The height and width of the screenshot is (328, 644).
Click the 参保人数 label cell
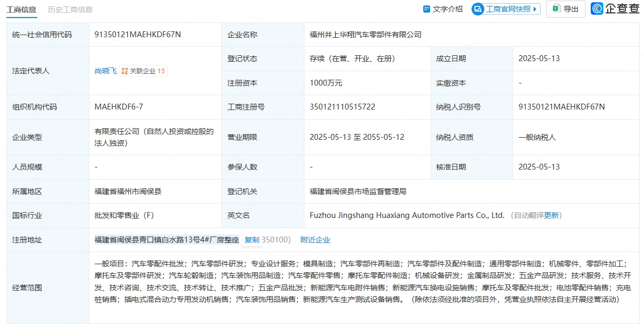(263, 167)
